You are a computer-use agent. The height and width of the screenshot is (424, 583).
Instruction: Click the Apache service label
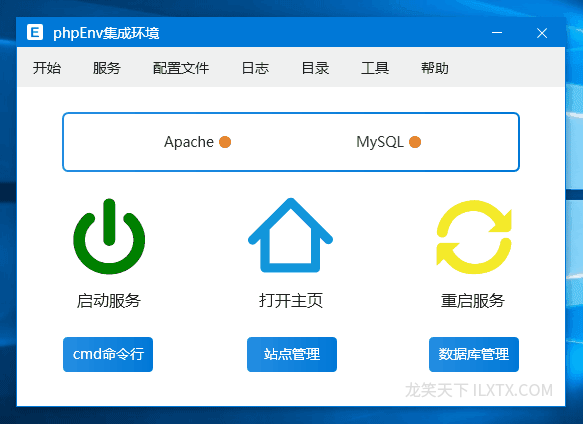(x=189, y=142)
